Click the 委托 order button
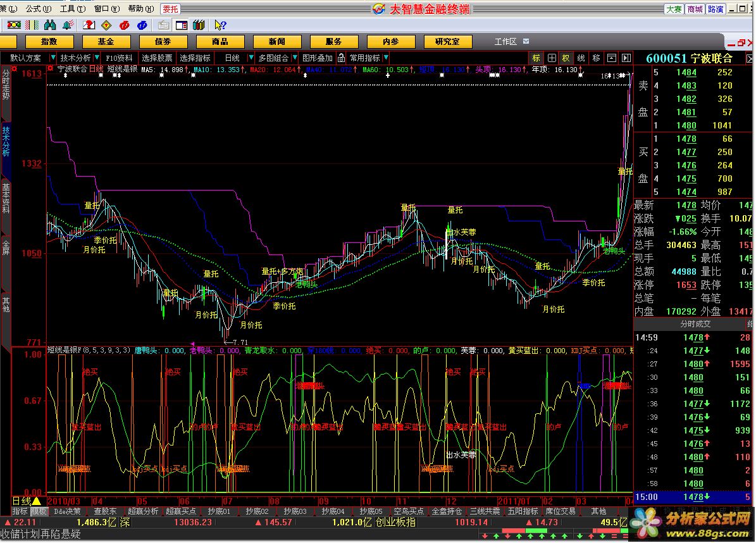 170,9
